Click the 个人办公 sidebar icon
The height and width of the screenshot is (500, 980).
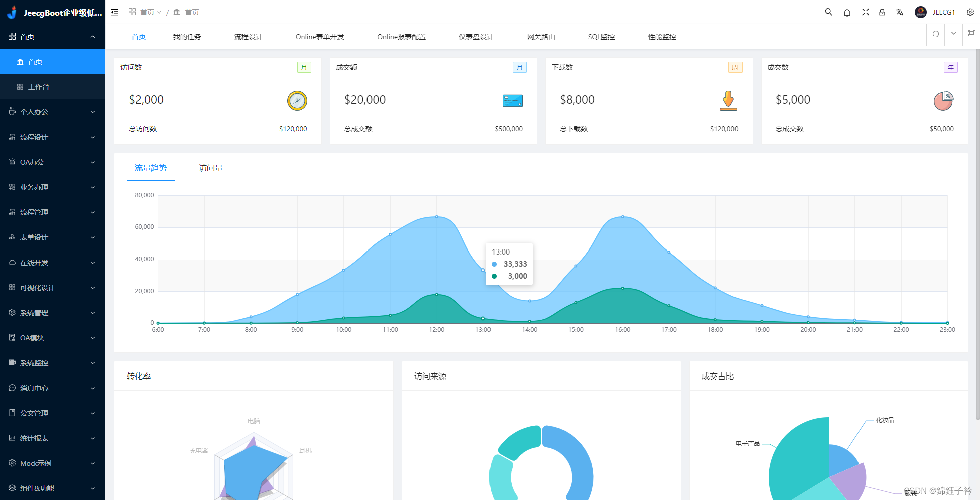[x=12, y=112]
